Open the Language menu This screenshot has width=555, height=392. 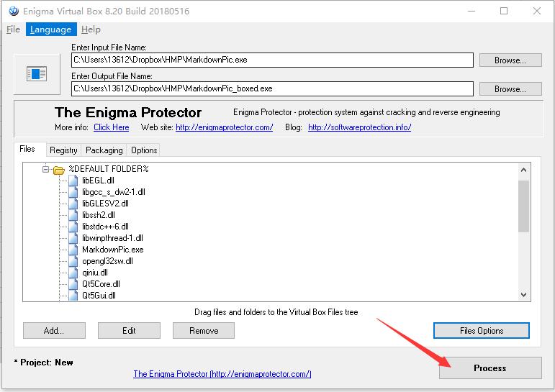51,29
